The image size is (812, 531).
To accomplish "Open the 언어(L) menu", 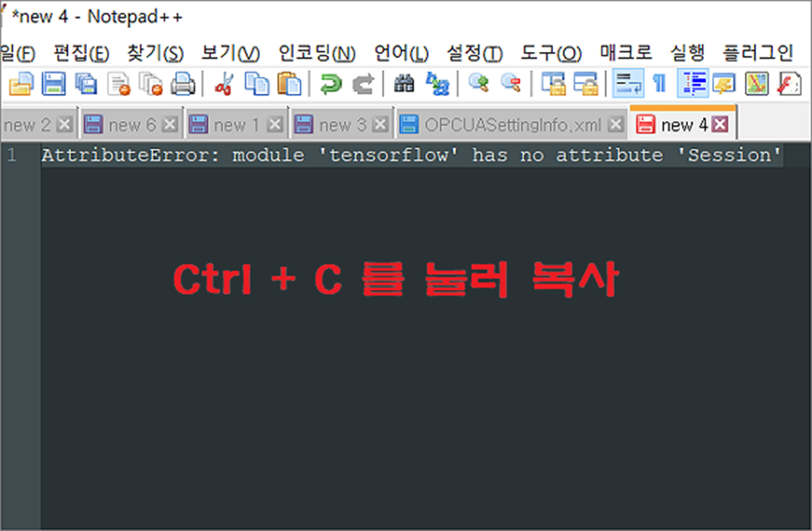I will click(x=401, y=53).
